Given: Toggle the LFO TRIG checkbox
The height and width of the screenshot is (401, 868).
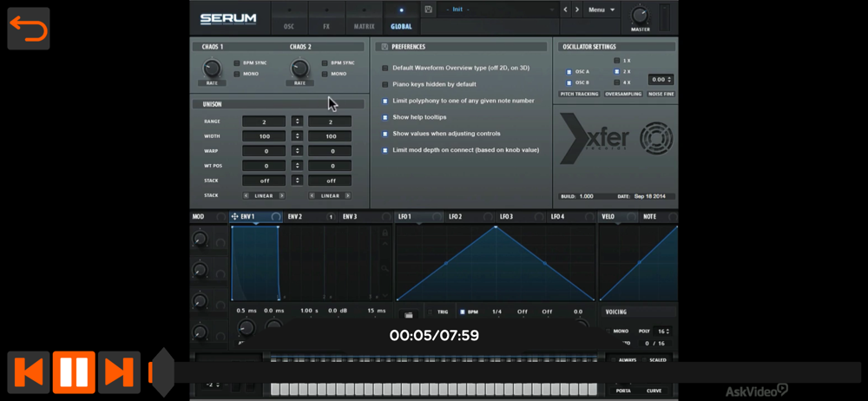Looking at the screenshot, I should click(431, 312).
